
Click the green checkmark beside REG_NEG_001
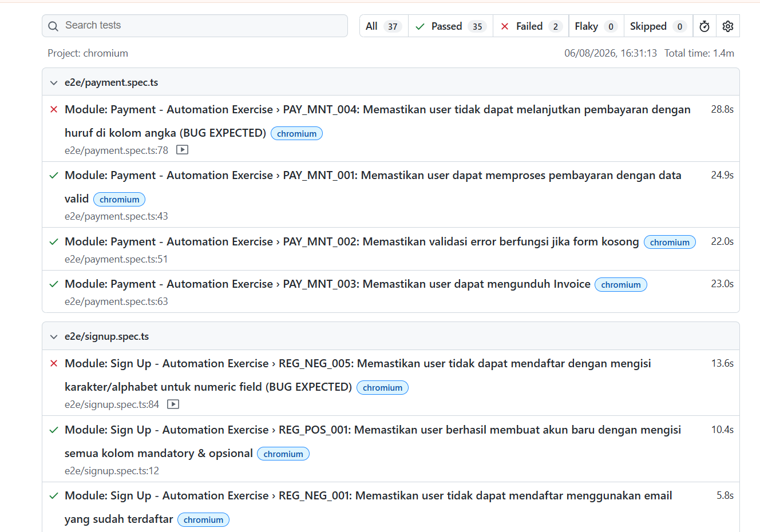[x=54, y=496]
